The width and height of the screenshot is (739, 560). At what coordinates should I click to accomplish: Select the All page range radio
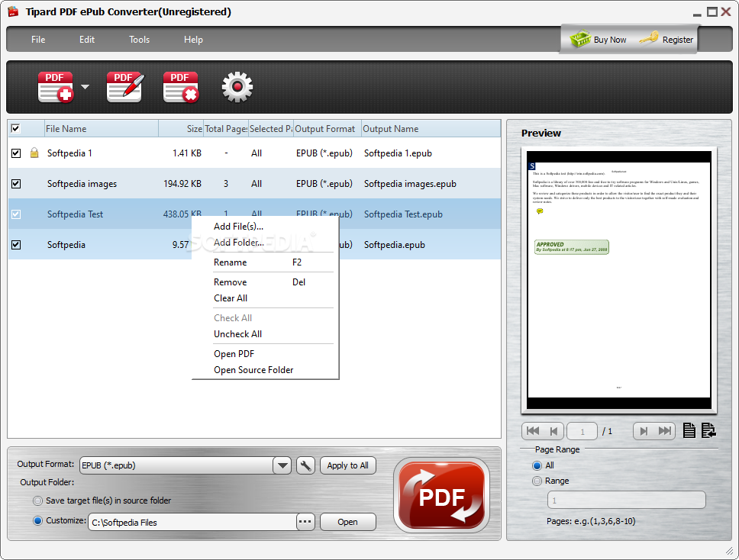point(537,465)
